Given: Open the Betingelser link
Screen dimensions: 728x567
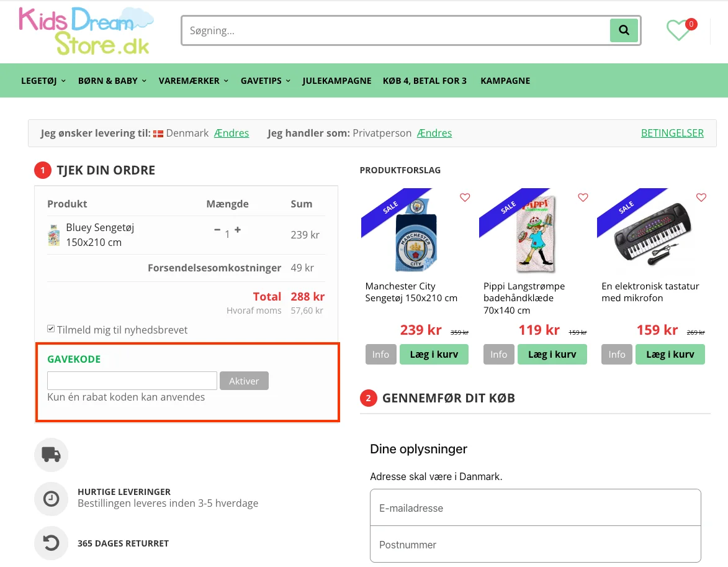Looking at the screenshot, I should 672,133.
